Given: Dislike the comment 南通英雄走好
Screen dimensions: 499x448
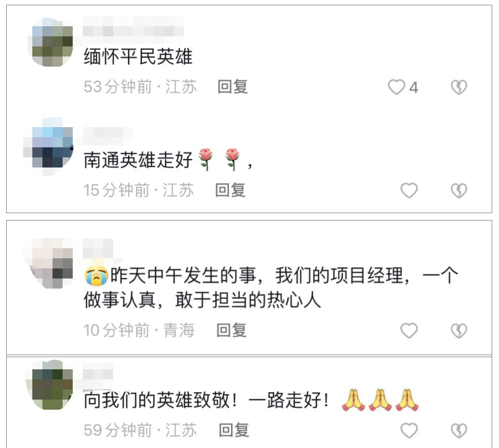Looking at the screenshot, I should (x=459, y=190).
